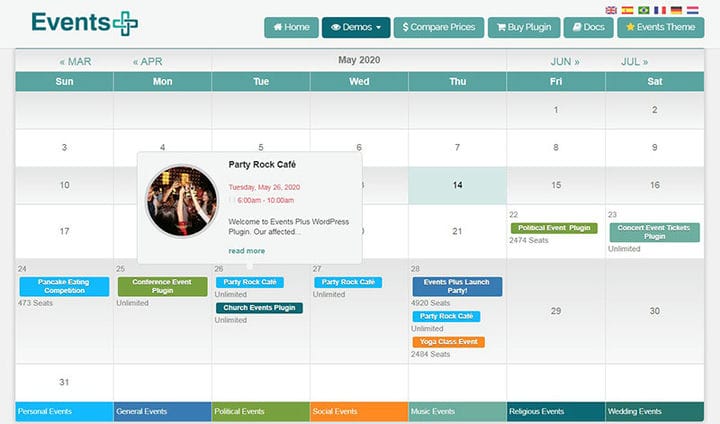Click the '473 Seats' text
Viewport: 720px width, 424px height.
pos(35,303)
